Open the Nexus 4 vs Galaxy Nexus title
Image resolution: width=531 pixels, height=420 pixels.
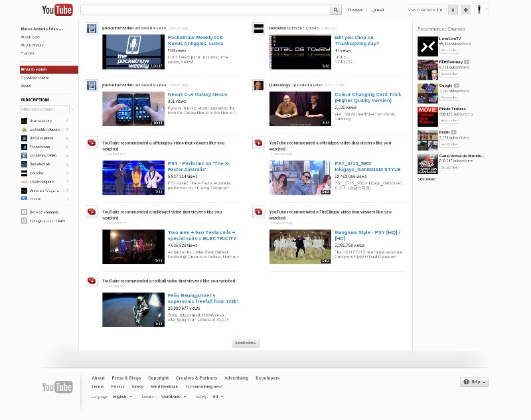point(197,94)
